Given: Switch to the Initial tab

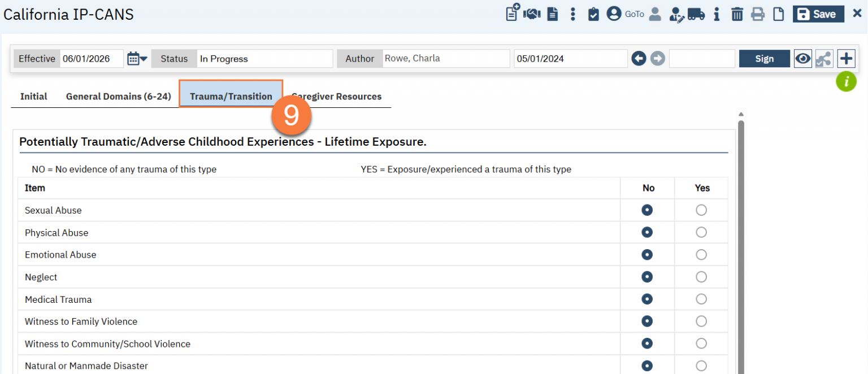Looking at the screenshot, I should pyautogui.click(x=34, y=96).
